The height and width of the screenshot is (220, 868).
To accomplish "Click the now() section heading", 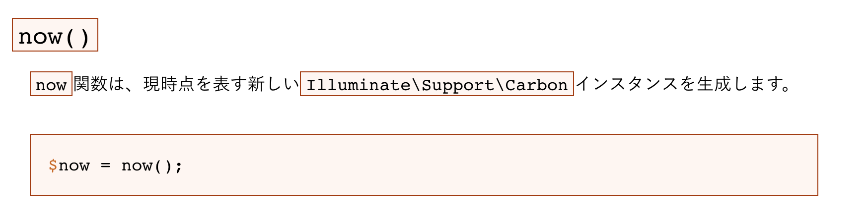I will [55, 35].
